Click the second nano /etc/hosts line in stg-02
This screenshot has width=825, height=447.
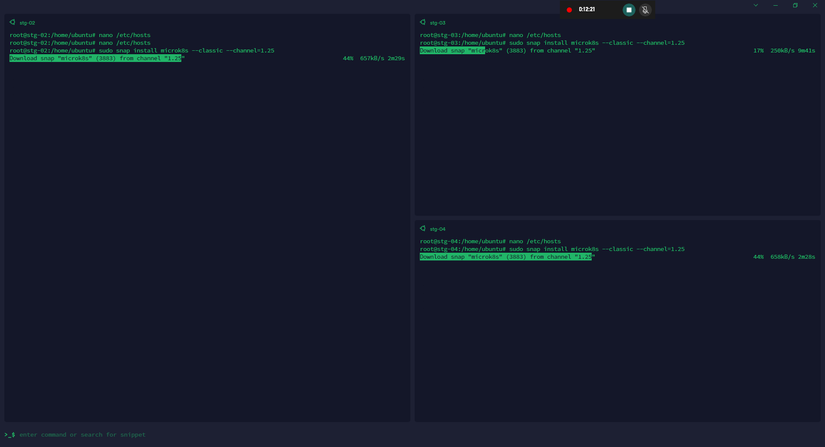(x=80, y=43)
